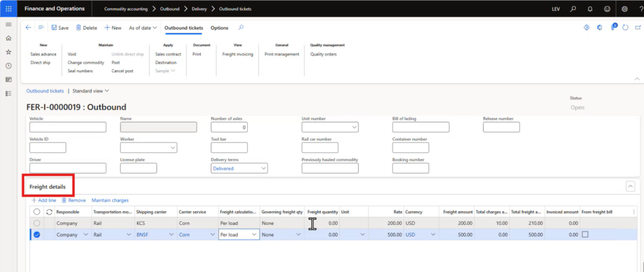644x272 pixels.
Task: Open notifications bell
Action: click(590, 9)
